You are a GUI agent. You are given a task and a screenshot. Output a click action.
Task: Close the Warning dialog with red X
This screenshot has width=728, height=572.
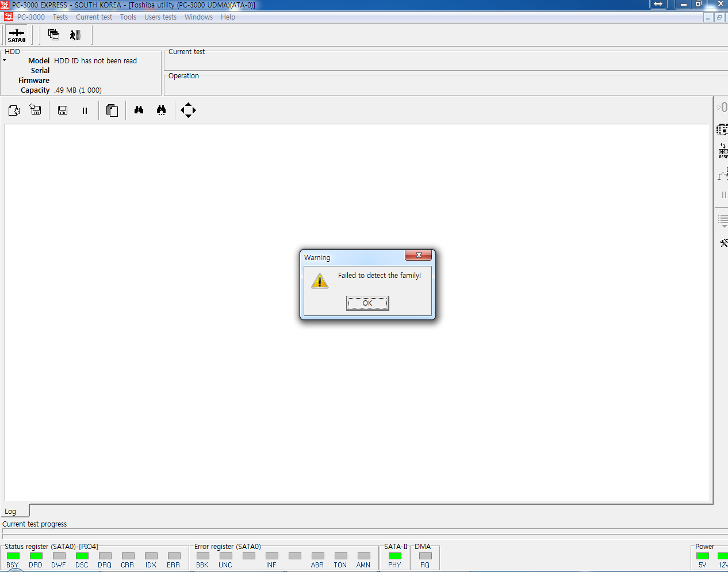point(419,255)
